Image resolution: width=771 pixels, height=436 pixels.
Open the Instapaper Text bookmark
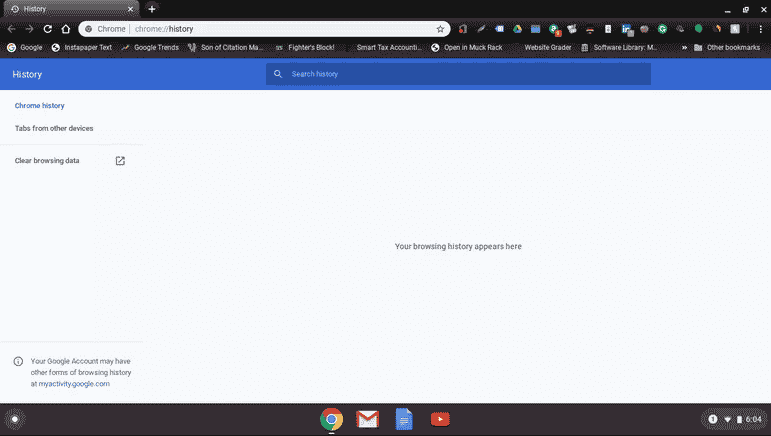82,48
